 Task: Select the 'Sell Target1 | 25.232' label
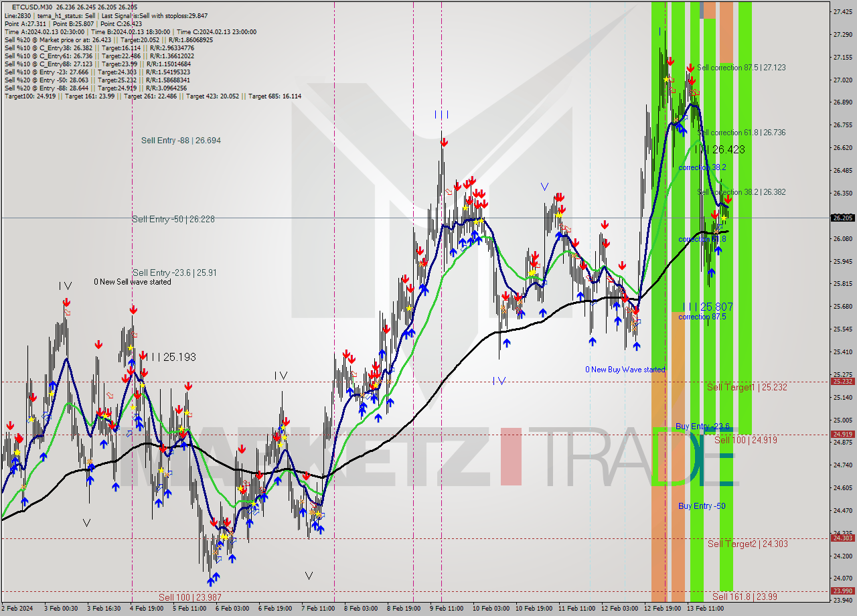[747, 388]
